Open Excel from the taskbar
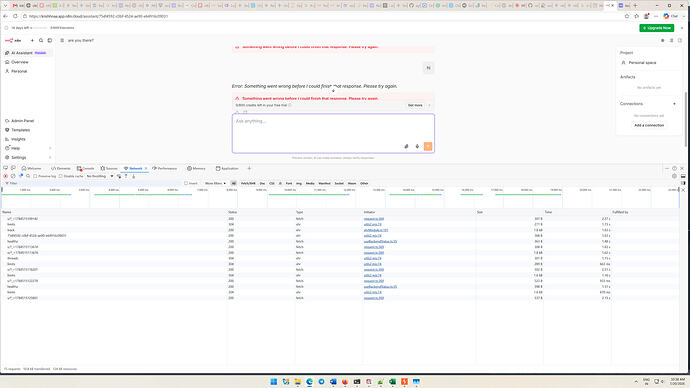The image size is (690, 388). [x=392, y=381]
